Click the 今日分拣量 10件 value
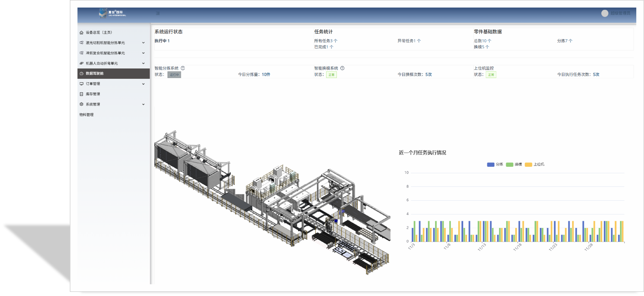The height and width of the screenshot is (296, 644). pyautogui.click(x=266, y=75)
